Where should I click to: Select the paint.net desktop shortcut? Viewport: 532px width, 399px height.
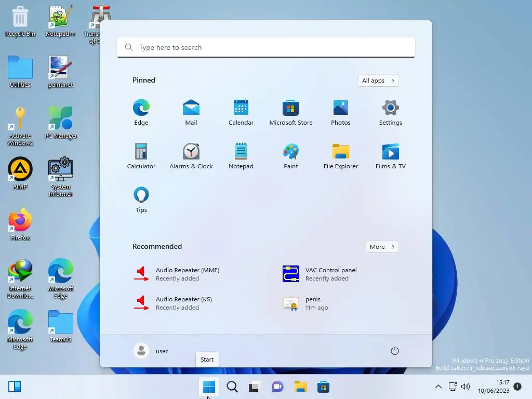(60, 72)
